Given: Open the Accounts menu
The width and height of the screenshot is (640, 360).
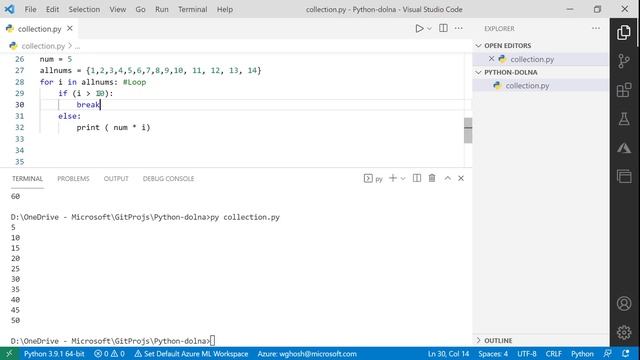Looking at the screenshot, I should click(x=624, y=304).
